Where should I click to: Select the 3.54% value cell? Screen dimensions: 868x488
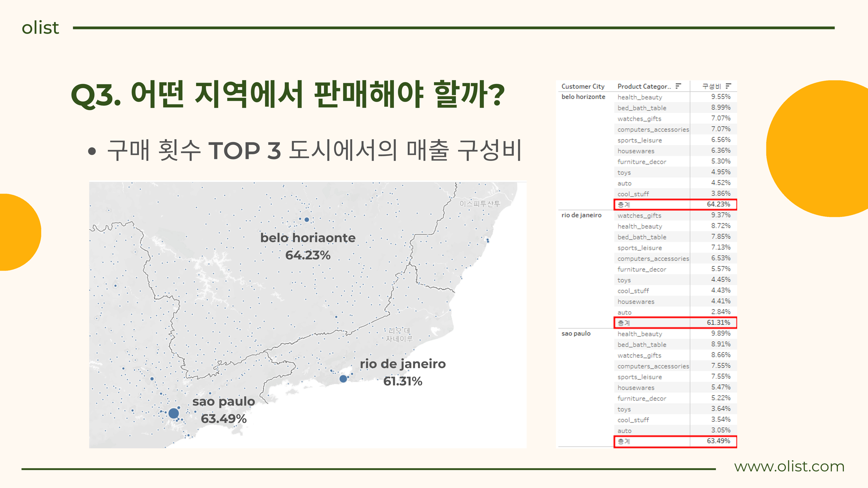[721, 420]
